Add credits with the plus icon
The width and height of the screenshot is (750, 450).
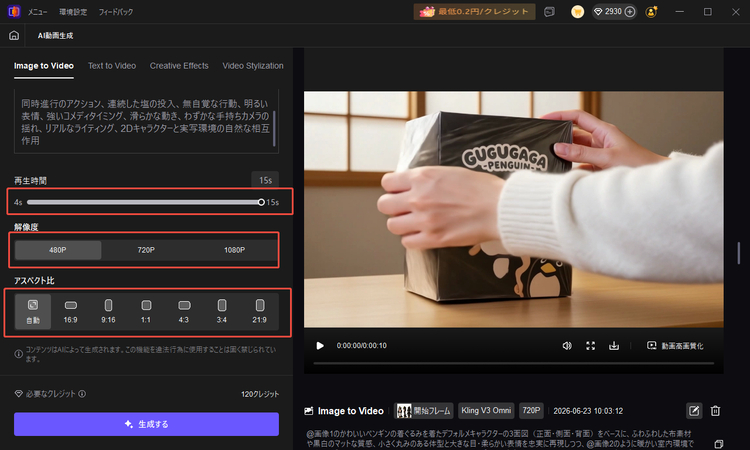pos(630,12)
